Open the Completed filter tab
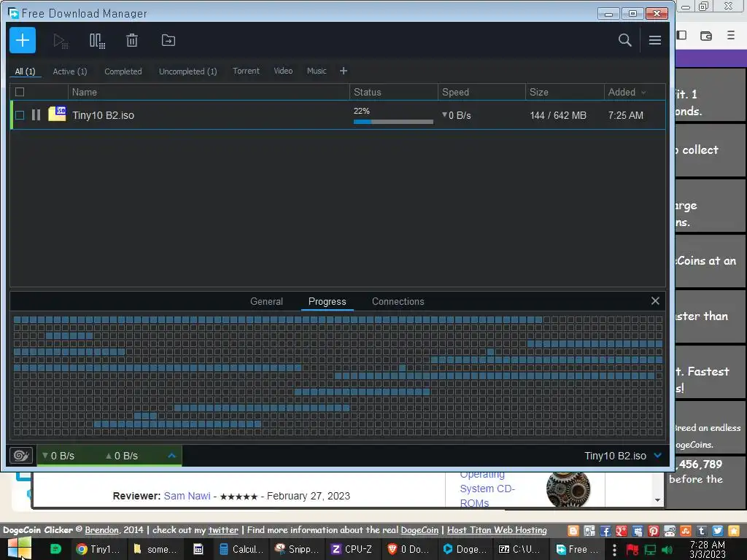 [123, 71]
